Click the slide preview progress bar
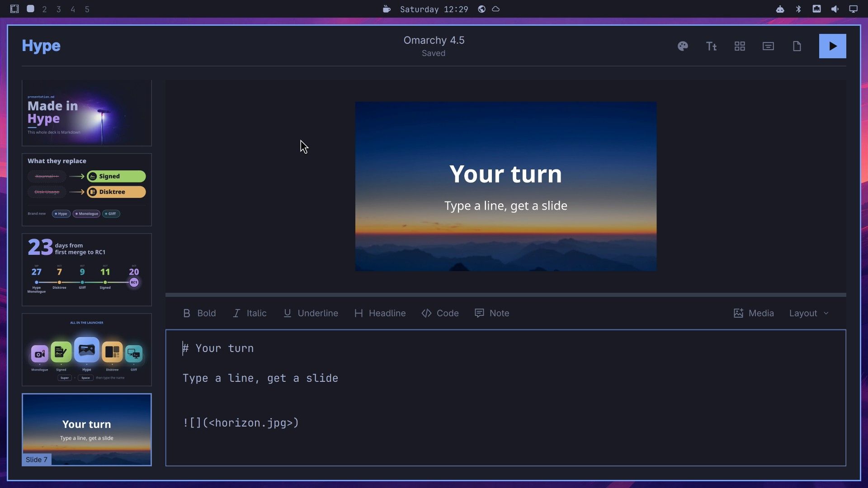This screenshot has width=868, height=488. click(505, 295)
